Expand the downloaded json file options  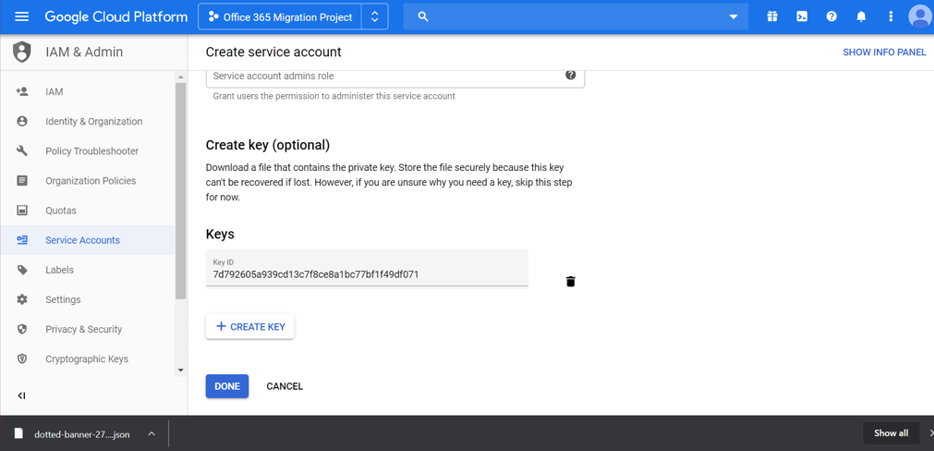point(151,434)
